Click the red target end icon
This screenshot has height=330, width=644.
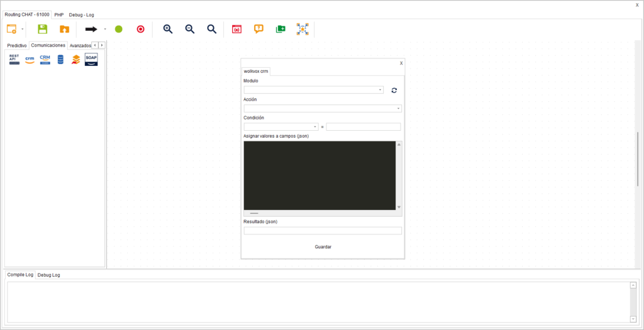(x=140, y=29)
